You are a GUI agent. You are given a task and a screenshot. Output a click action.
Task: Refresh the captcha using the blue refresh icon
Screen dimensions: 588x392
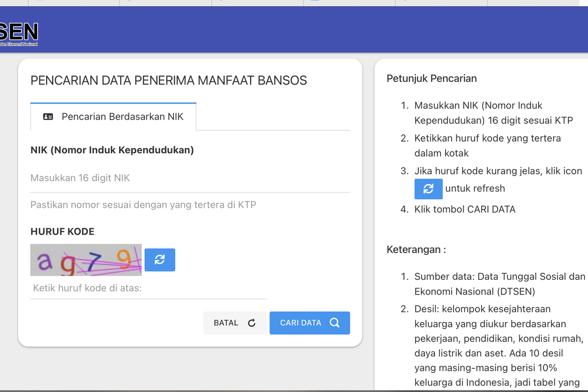click(x=160, y=260)
